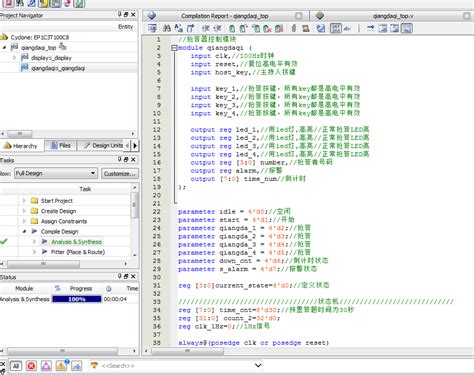Open Find with the binoculars icon
The width and height of the screenshot is (474, 375).
coord(167,28)
